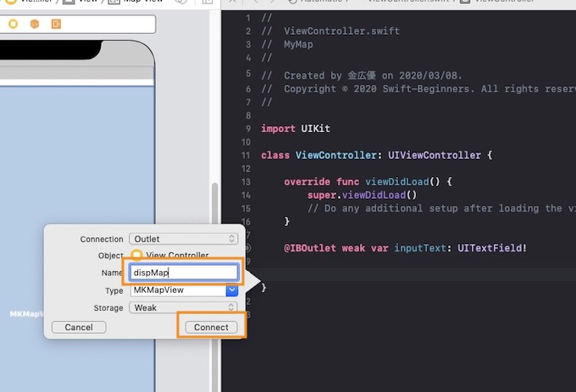Click the inputText outlet declaration line
576x392 pixels.
406,248
